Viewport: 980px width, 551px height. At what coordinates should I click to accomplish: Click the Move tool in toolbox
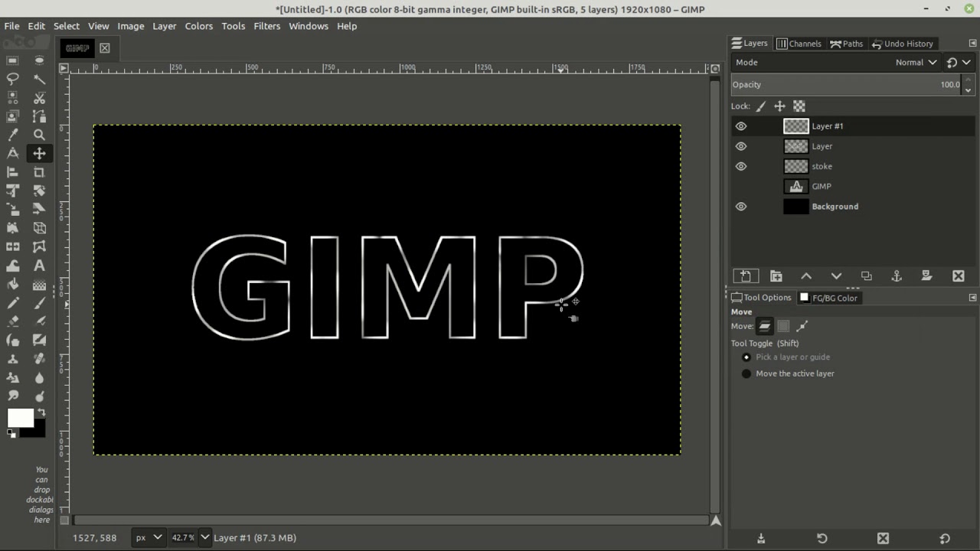39,153
